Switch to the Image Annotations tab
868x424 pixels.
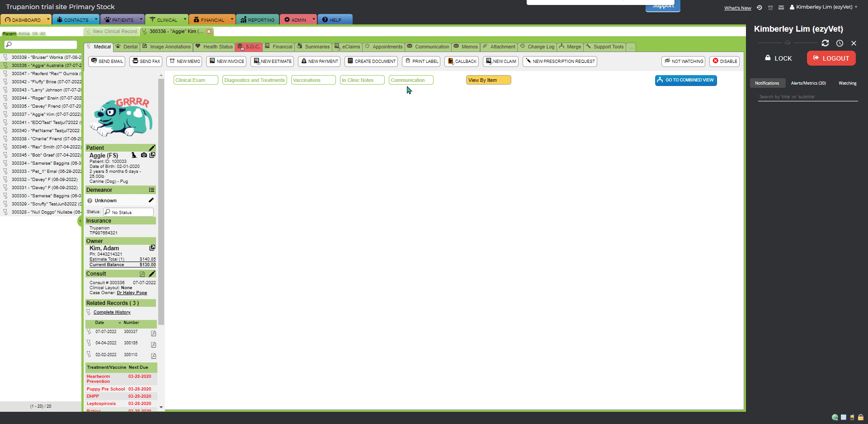pos(166,47)
